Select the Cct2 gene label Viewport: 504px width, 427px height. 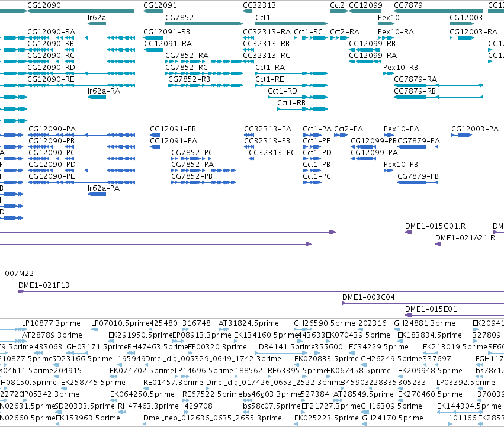(337, 5)
